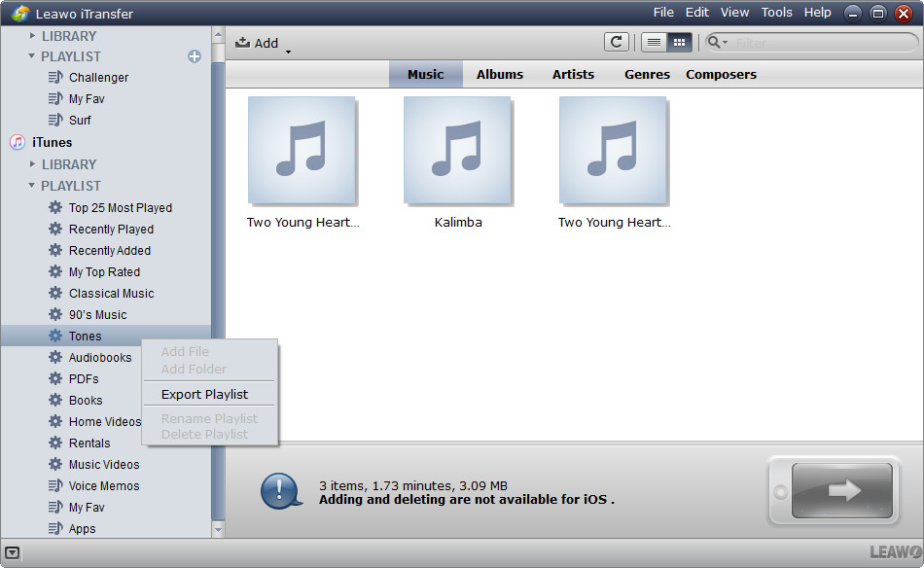Click the gear icon for Classical Music

[x=55, y=293]
